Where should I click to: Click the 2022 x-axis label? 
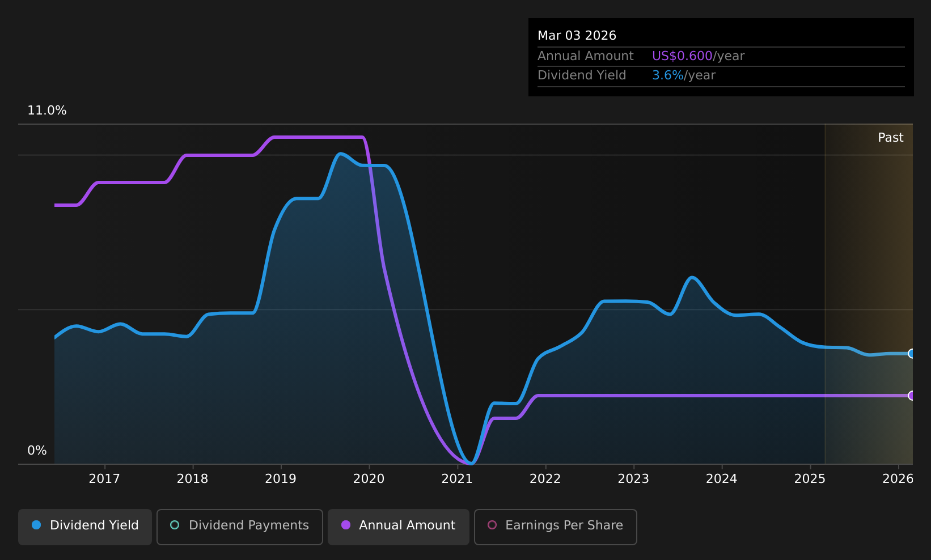(545, 479)
